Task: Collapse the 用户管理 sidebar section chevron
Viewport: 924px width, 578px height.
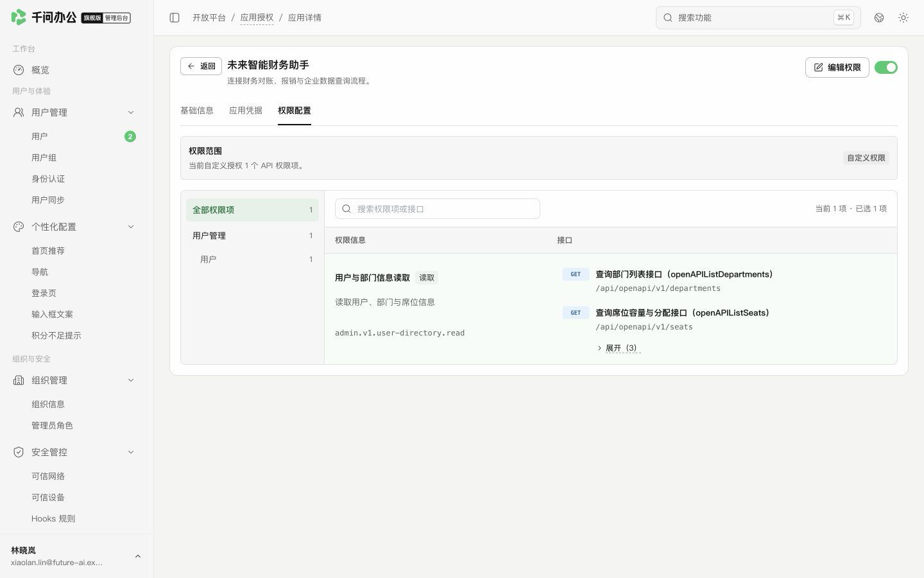Action: [131, 112]
